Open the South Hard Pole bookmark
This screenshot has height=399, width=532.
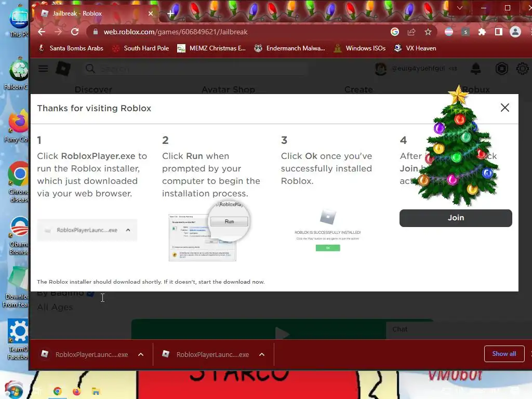pyautogui.click(x=140, y=48)
